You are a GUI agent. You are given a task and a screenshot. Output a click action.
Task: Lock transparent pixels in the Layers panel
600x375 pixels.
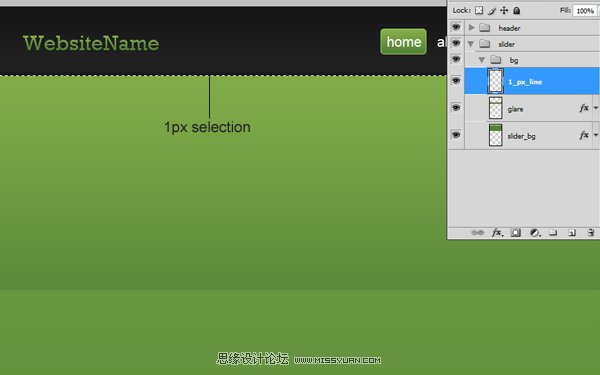click(479, 10)
